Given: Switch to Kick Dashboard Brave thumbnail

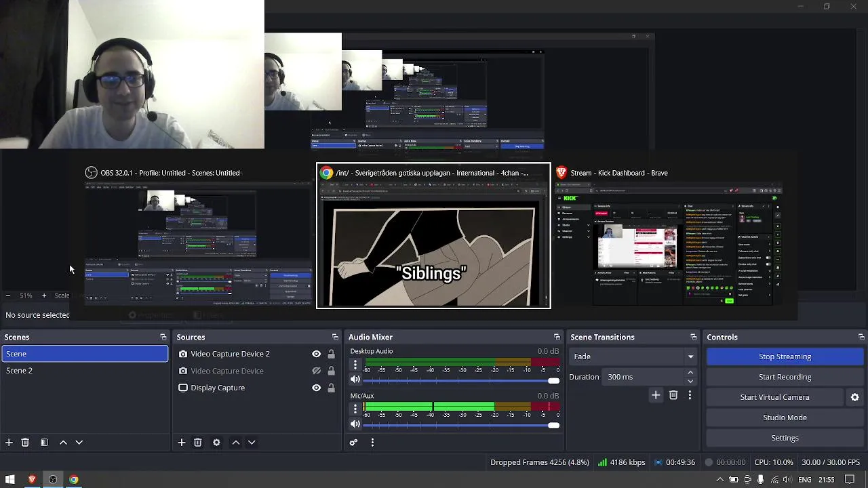Looking at the screenshot, I should point(669,236).
